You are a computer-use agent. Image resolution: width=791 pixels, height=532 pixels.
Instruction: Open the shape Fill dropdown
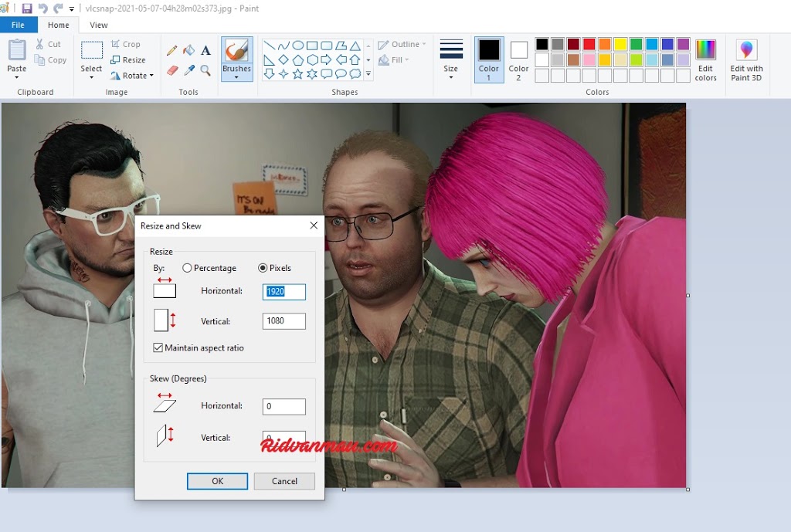pos(393,60)
